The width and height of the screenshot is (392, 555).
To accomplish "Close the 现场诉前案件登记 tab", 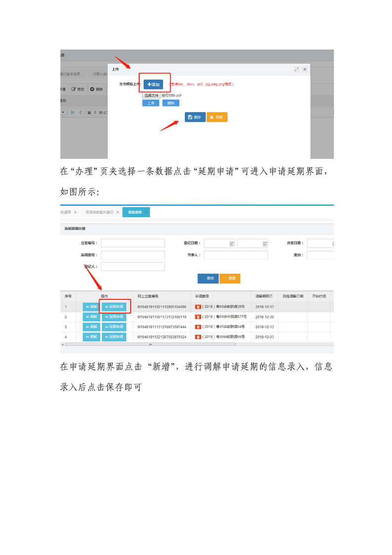I will (x=118, y=212).
